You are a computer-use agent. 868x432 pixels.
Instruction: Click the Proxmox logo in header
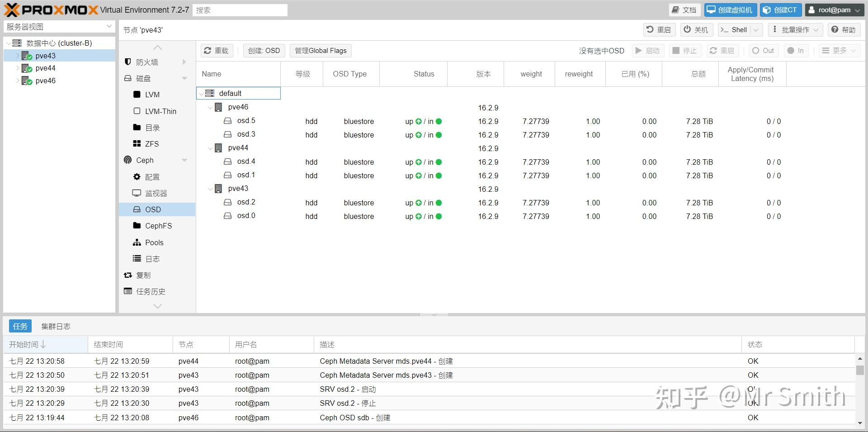[x=51, y=9]
